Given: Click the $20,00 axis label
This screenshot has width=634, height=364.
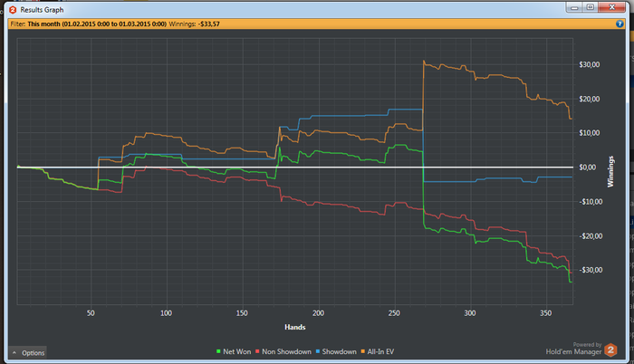Looking at the screenshot, I should coord(589,99).
